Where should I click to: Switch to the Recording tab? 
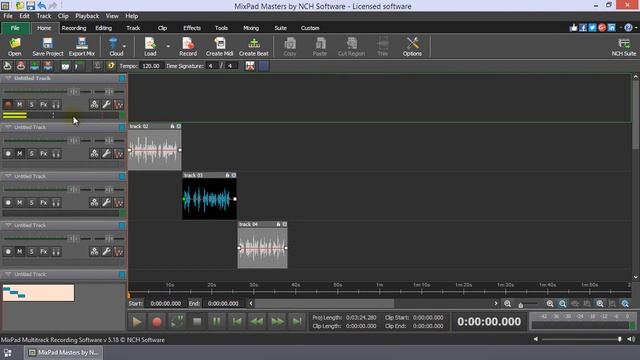[x=74, y=28]
